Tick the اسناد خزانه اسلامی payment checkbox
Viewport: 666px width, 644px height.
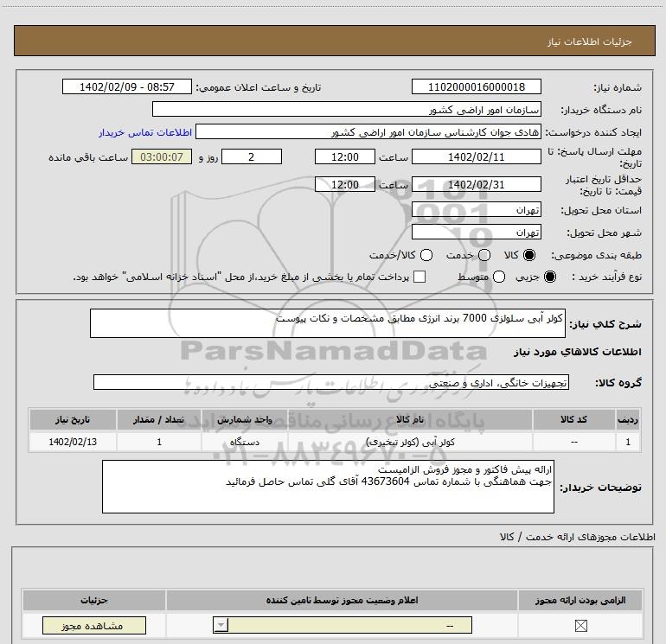coord(419,277)
